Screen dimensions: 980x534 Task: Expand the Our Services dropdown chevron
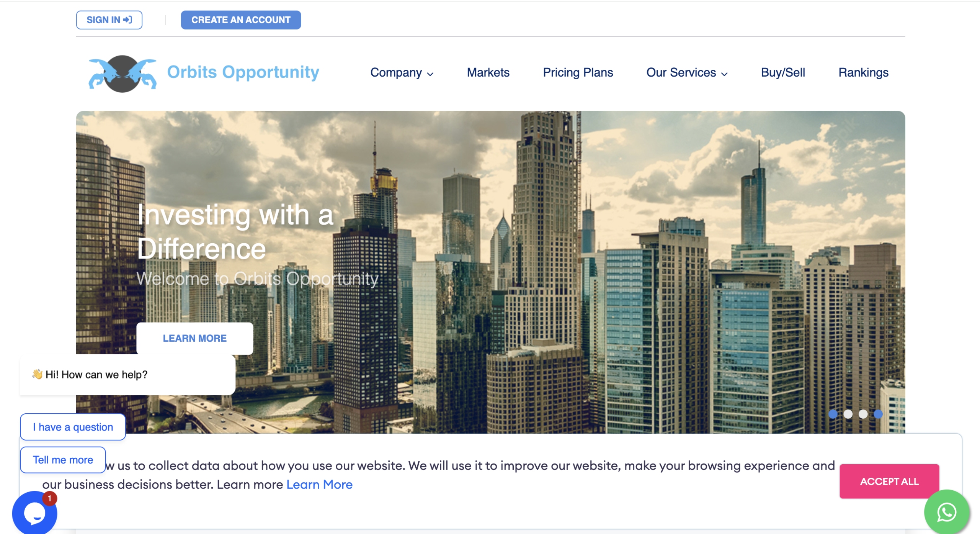[724, 74]
